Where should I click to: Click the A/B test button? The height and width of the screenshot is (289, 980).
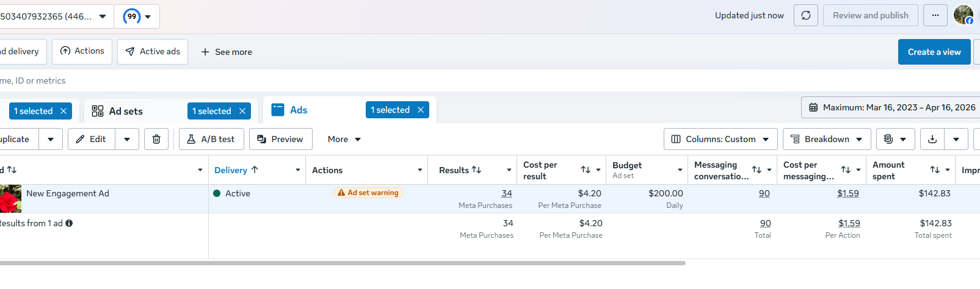pos(211,140)
